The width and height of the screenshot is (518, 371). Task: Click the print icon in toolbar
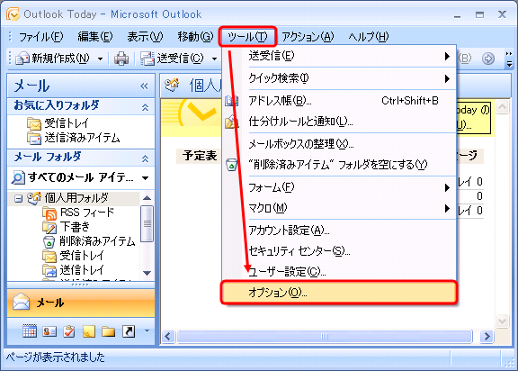point(121,59)
